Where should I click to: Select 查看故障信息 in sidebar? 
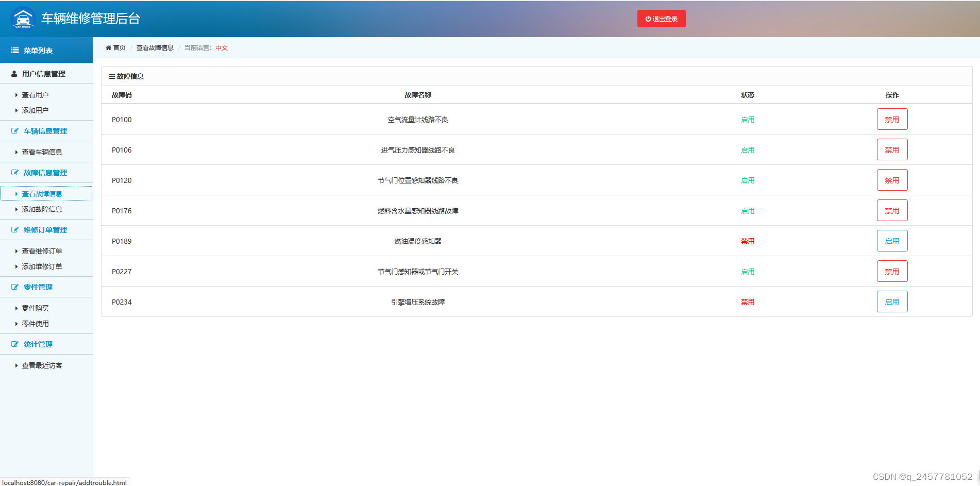tap(46, 194)
